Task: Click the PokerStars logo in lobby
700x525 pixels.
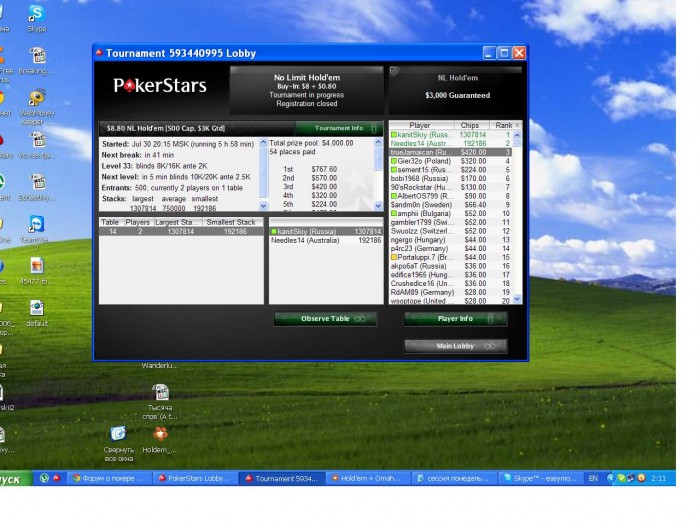Action: [160, 85]
